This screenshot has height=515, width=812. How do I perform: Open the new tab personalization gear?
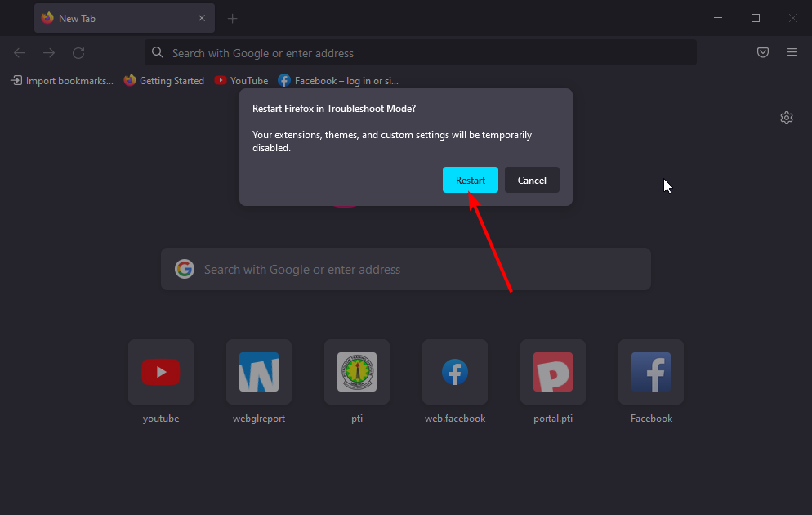pos(786,118)
